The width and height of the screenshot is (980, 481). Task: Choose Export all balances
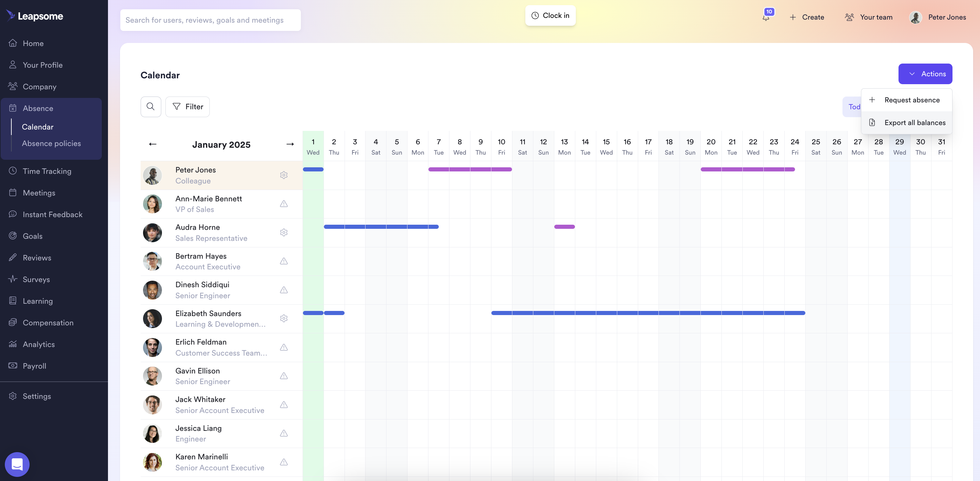coord(915,122)
